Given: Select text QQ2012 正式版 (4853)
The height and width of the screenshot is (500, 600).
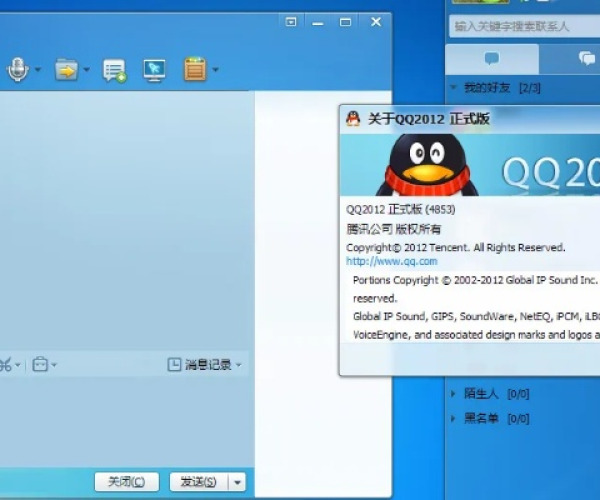Looking at the screenshot, I should [x=400, y=209].
